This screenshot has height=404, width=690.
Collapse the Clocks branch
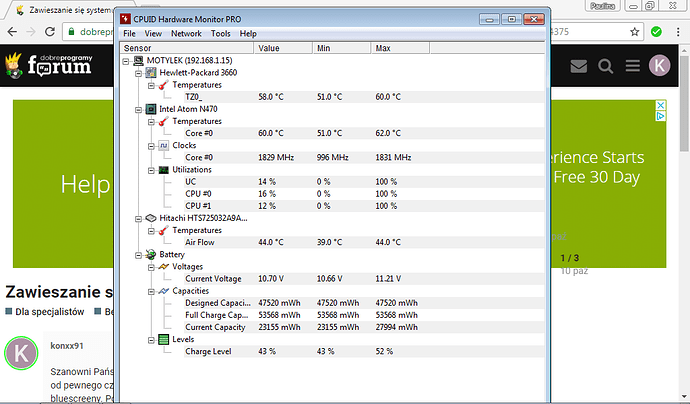point(151,146)
